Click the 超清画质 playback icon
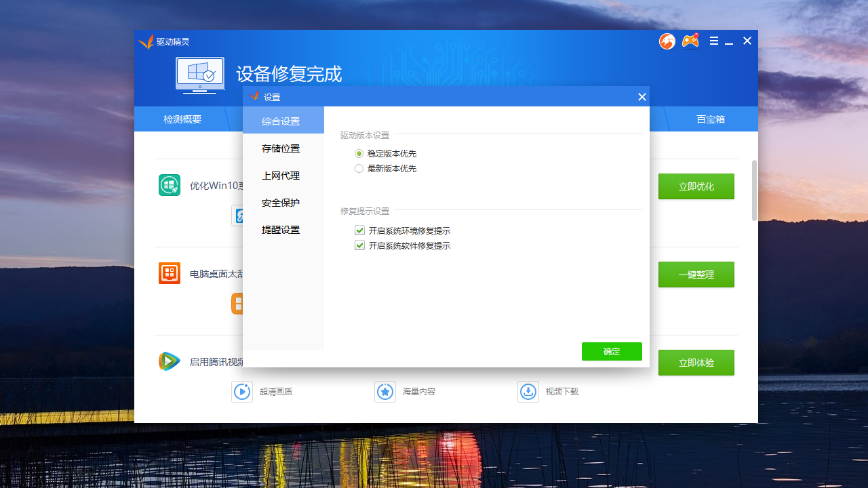Viewport: 868px width, 488px height. coord(242,392)
